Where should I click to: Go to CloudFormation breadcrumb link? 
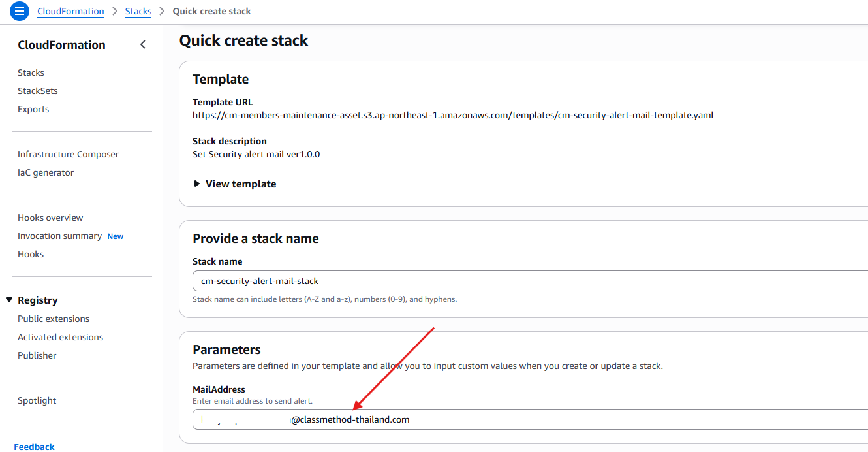point(70,11)
